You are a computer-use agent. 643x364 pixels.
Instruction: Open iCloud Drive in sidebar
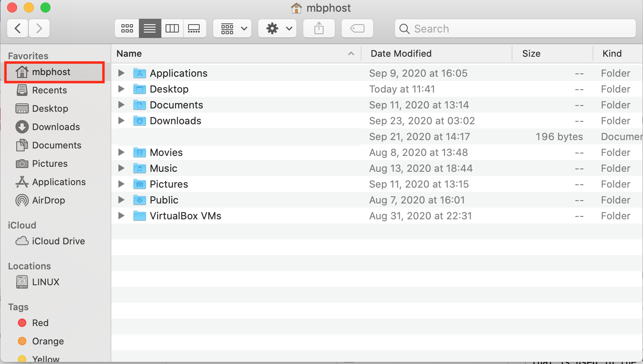click(58, 241)
